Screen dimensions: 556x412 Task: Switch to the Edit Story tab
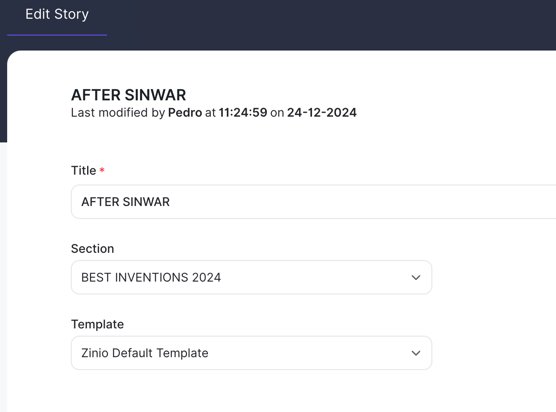point(57,15)
